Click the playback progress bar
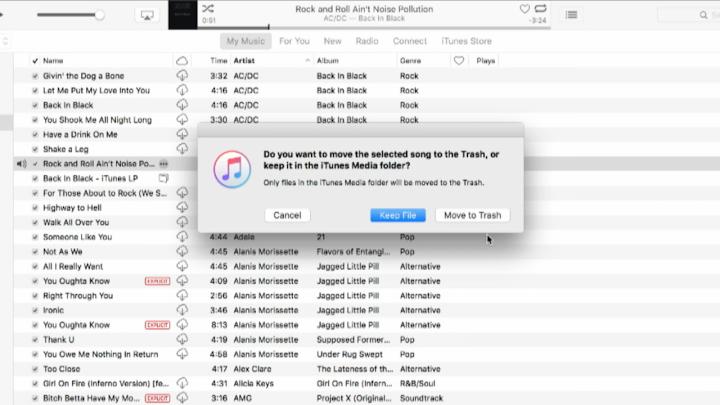This screenshot has height=405, width=720. pyautogui.click(x=374, y=28)
